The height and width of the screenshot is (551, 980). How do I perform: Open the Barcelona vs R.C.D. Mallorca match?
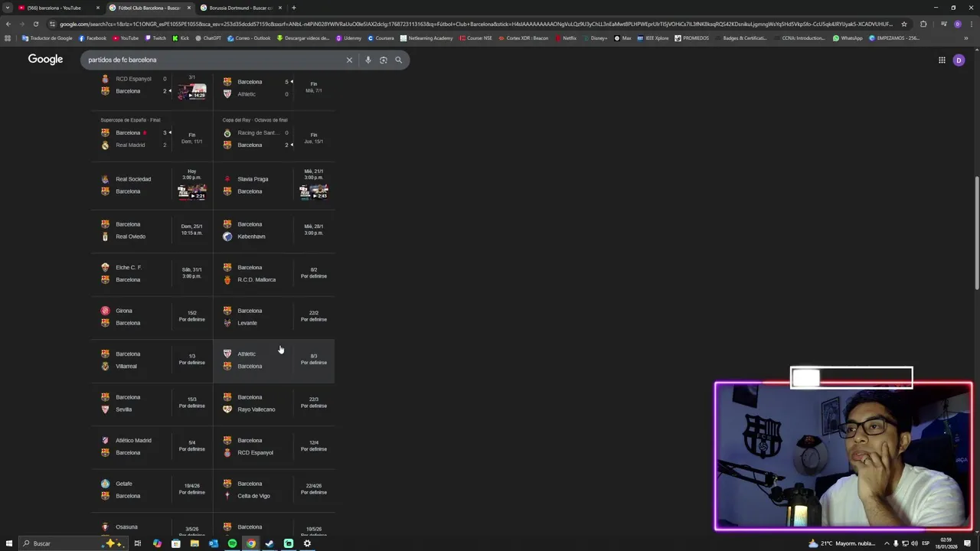click(x=274, y=273)
